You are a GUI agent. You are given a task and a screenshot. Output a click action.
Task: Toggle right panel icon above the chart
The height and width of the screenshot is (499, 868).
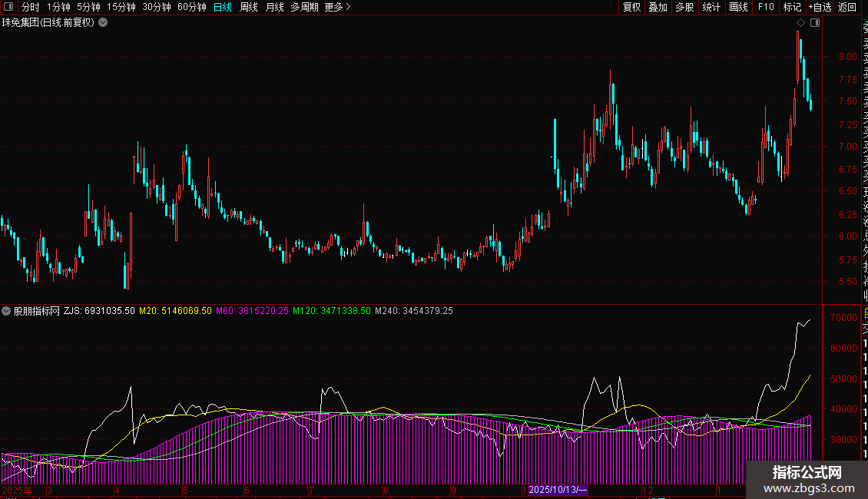(815, 23)
